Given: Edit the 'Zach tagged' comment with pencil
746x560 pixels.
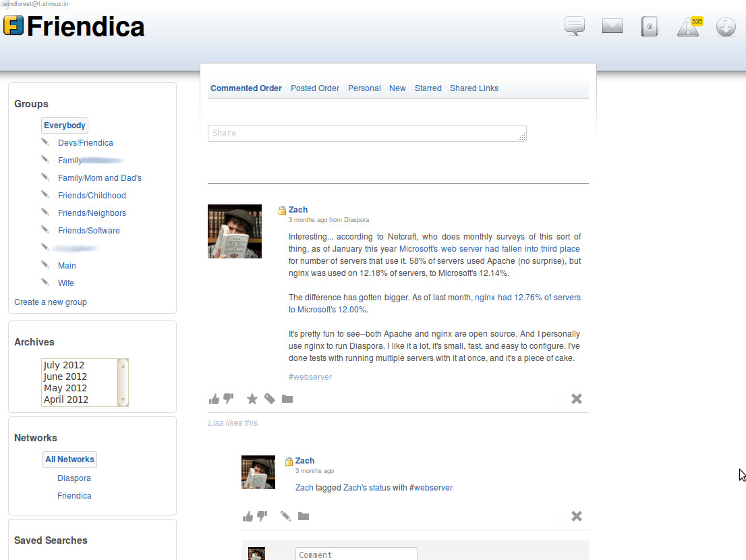Looking at the screenshot, I should [285, 516].
